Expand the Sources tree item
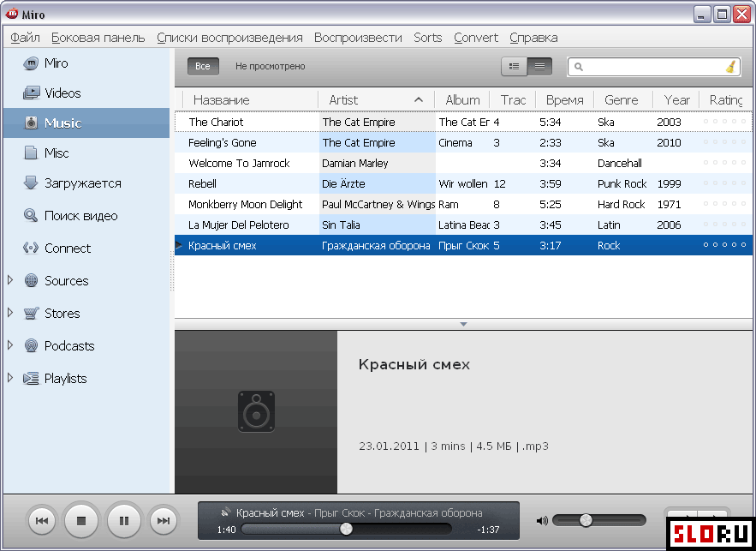Viewport: 756px width, 551px height. [x=10, y=281]
